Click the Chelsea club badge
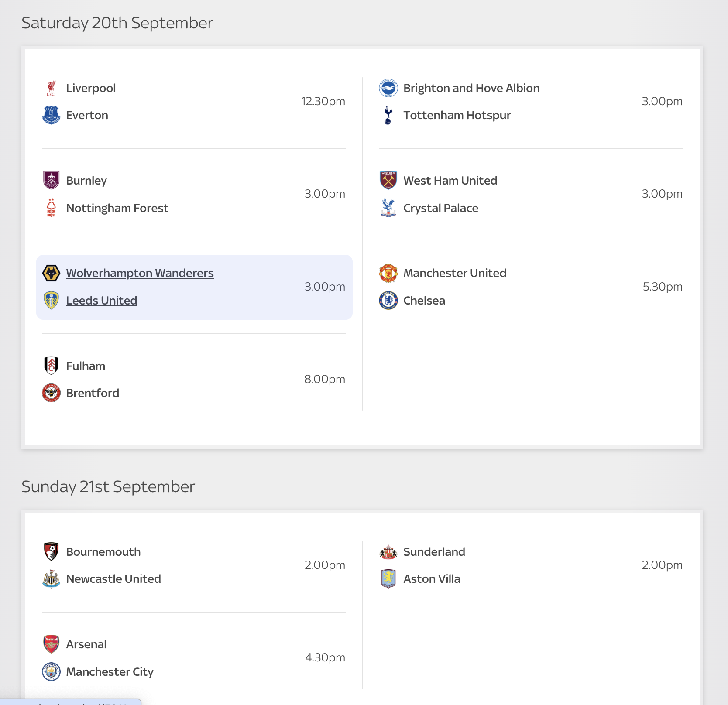This screenshot has width=728, height=705. [x=388, y=301]
